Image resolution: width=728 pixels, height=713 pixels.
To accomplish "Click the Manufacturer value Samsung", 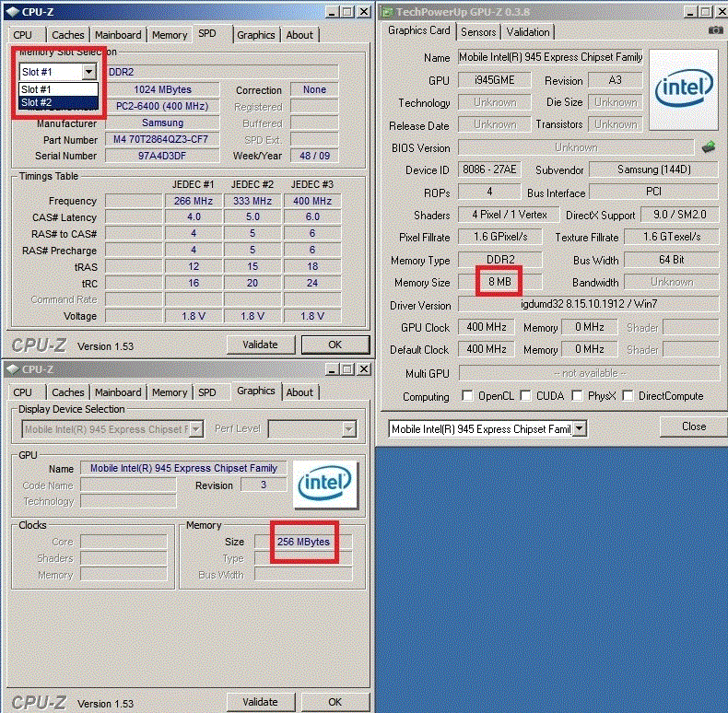I will click(x=162, y=123).
